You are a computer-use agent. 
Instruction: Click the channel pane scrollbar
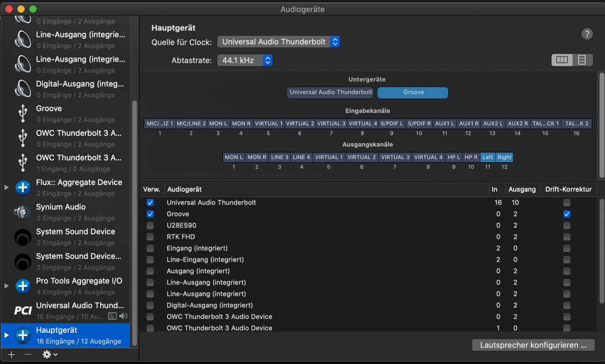601,125
